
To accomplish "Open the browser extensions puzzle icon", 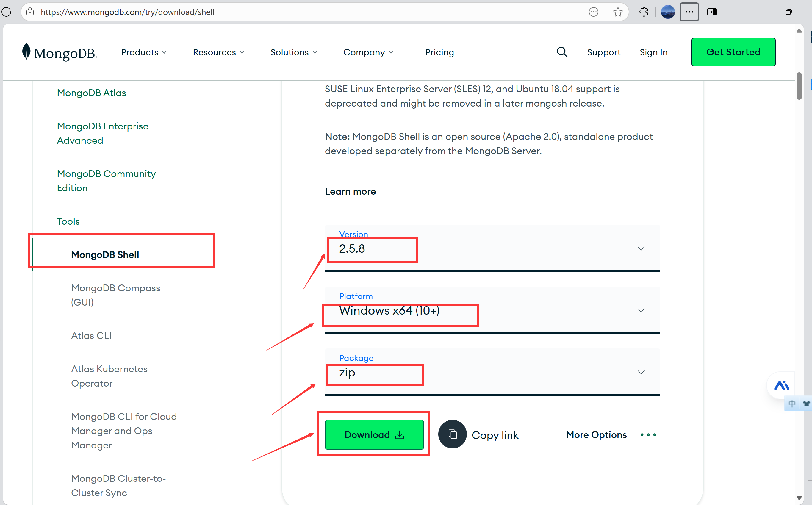I will [643, 12].
